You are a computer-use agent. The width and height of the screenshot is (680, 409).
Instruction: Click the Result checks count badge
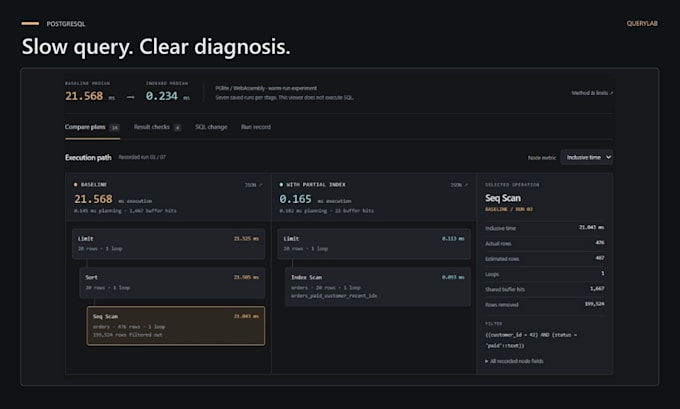pos(177,128)
